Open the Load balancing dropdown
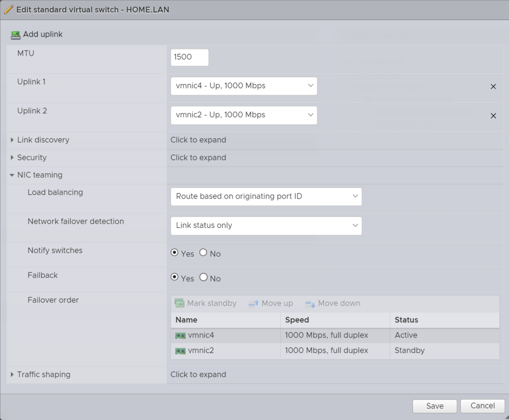Screen dimensions: 509x420 (266, 197)
